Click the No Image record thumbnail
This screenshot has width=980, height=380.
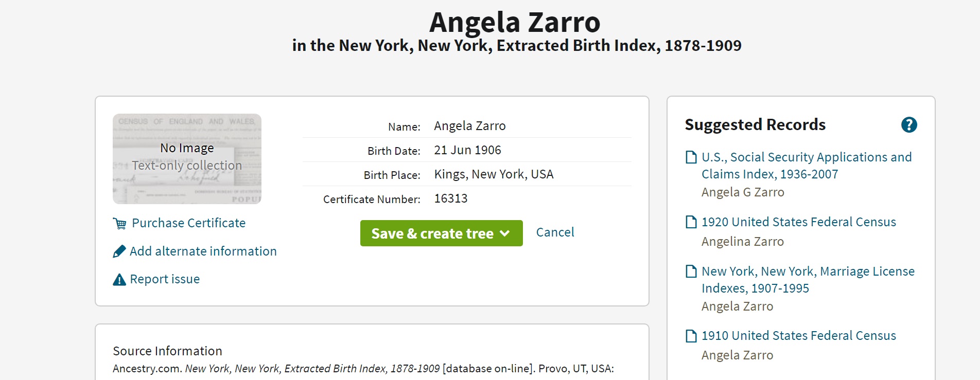(x=187, y=159)
